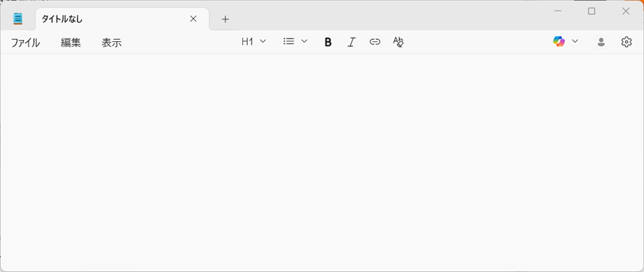This screenshot has width=644, height=272.
Task: Select the タイトルなし tab
Action: pos(122,19)
